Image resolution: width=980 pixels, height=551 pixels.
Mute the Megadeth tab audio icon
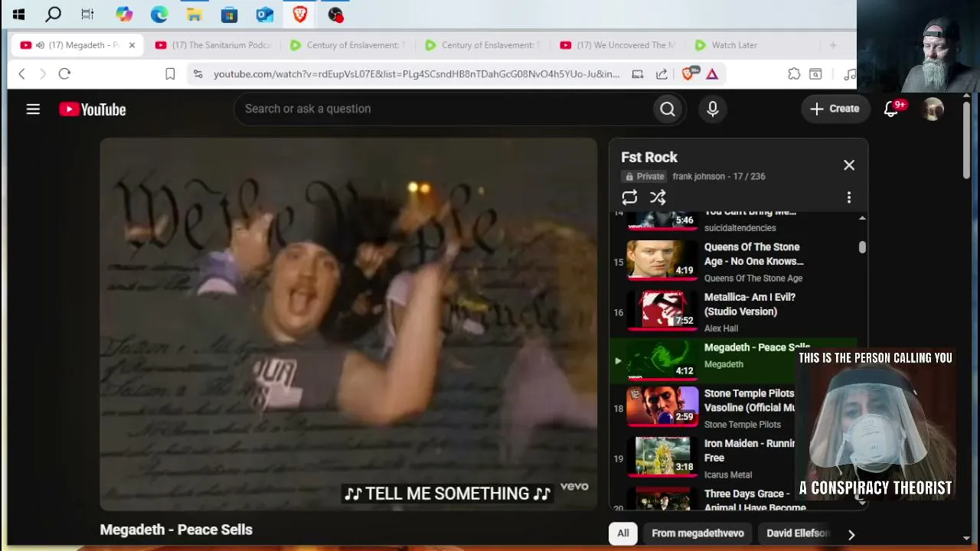(40, 45)
